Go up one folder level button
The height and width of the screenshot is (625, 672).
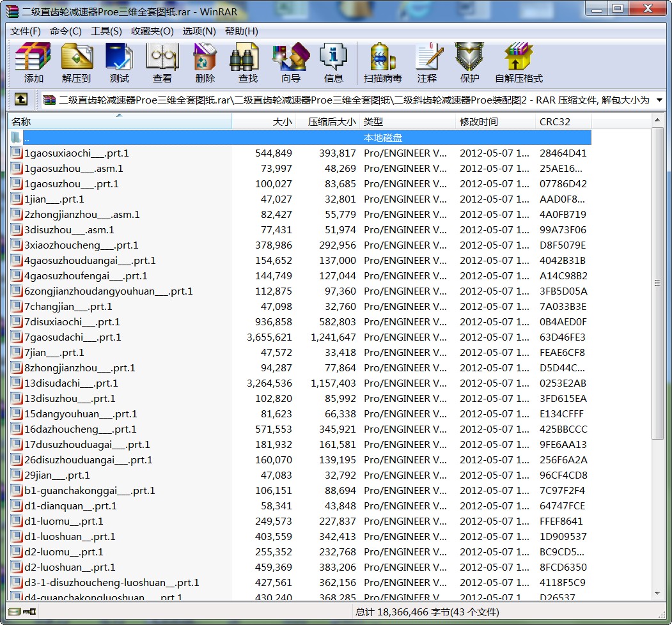pos(21,100)
